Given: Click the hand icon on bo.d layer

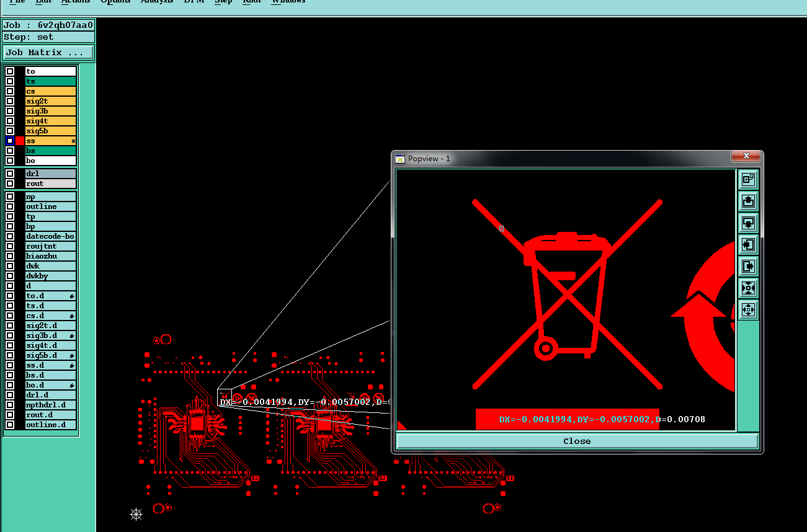Looking at the screenshot, I should [72, 385].
